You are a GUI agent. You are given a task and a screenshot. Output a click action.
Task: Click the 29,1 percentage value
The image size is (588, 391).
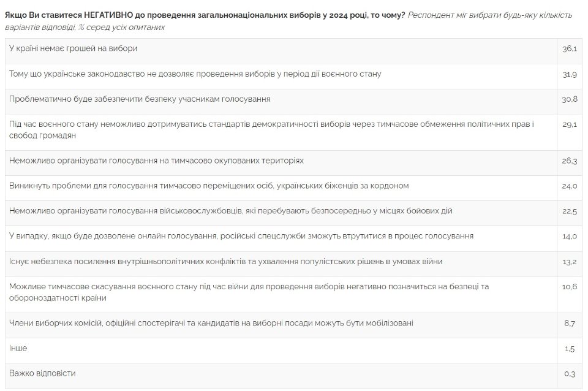pyautogui.click(x=570, y=124)
